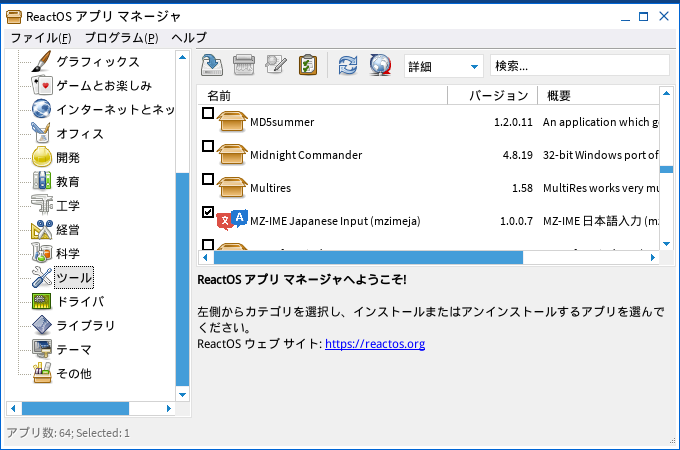
Task: Click the 工学 caliper icon
Action: click(42, 205)
